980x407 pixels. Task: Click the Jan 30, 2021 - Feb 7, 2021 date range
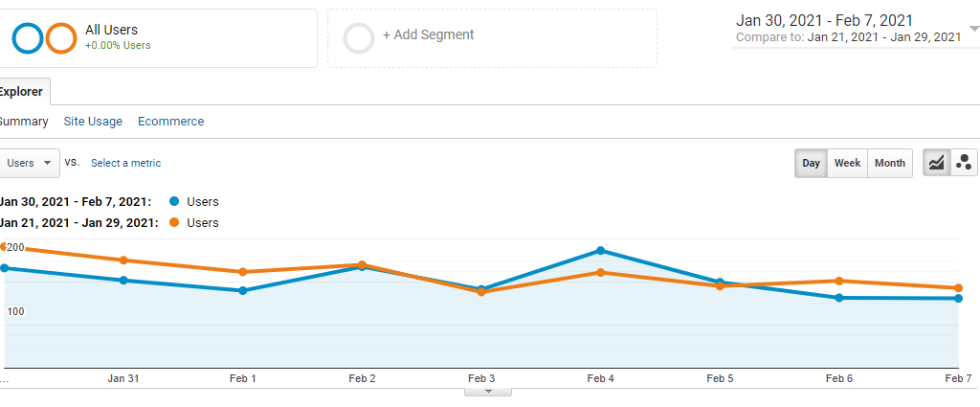(x=824, y=21)
